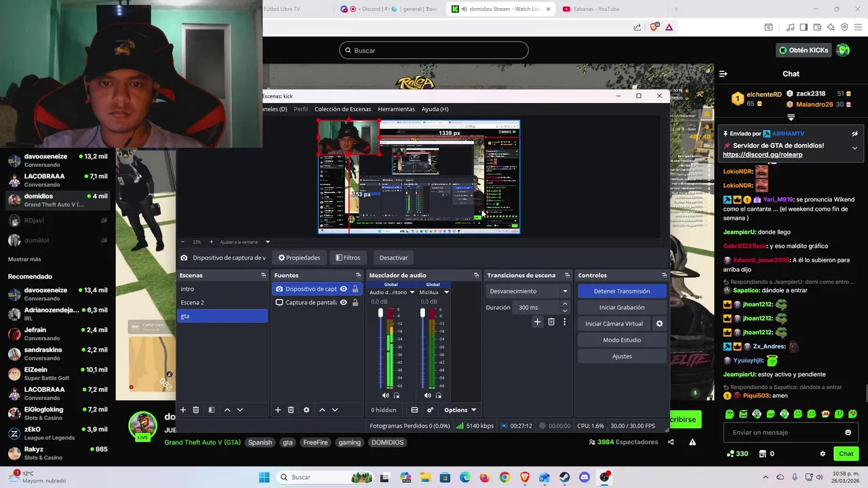Screen dimensions: 868x488
Task: Pop out the Mezclador de audio dock
Action: click(476, 275)
